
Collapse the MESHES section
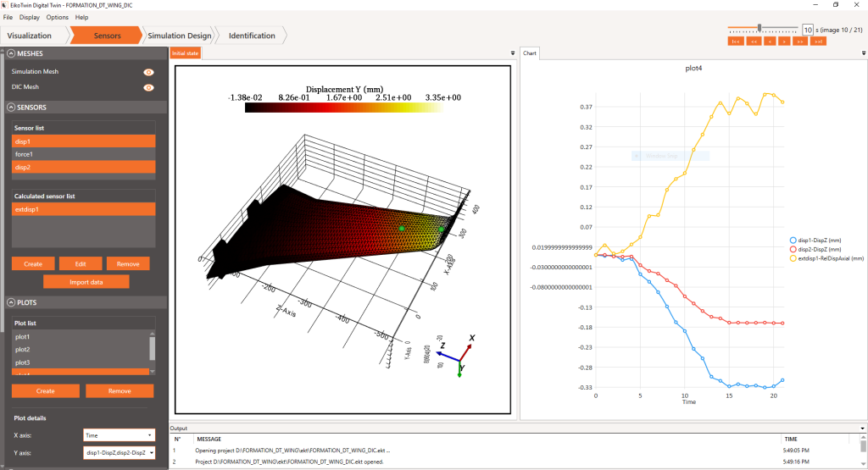11,53
